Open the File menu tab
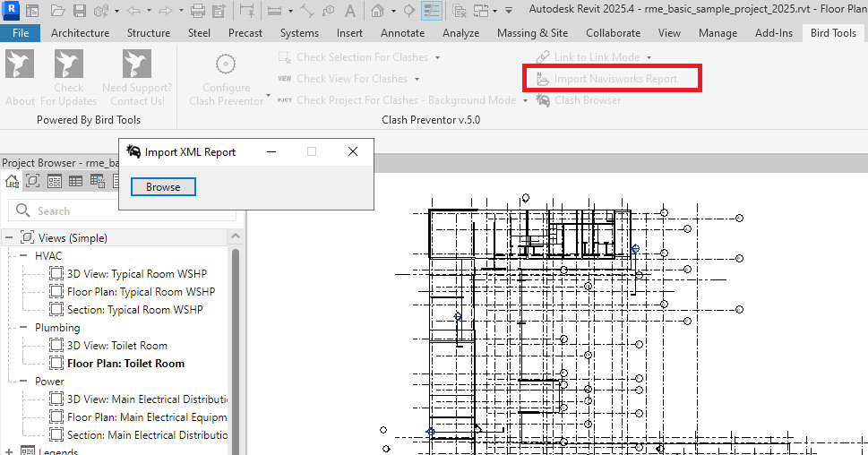Viewport: 868px width, 455px height. [21, 32]
